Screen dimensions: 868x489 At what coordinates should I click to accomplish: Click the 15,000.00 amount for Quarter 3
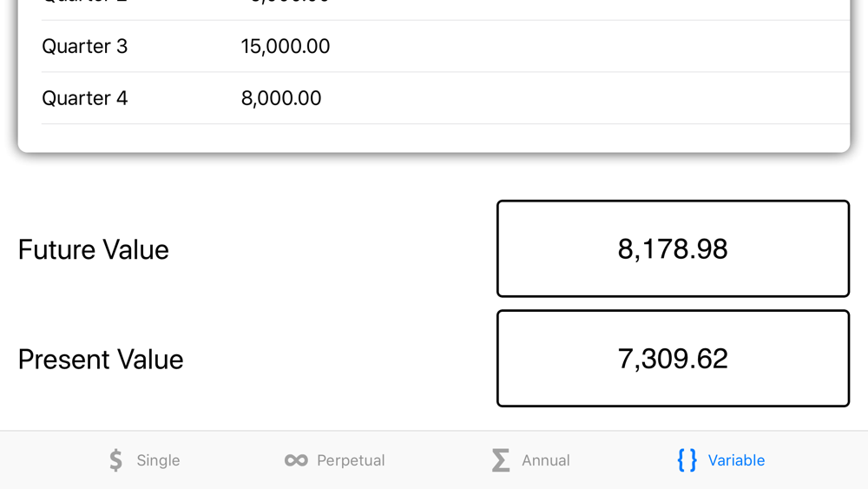(x=286, y=46)
